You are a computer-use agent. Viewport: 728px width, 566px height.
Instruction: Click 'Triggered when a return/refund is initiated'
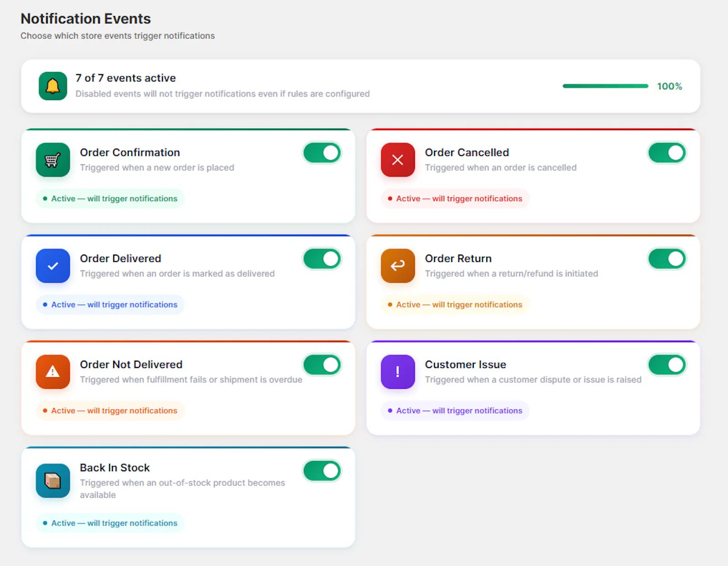click(x=511, y=274)
